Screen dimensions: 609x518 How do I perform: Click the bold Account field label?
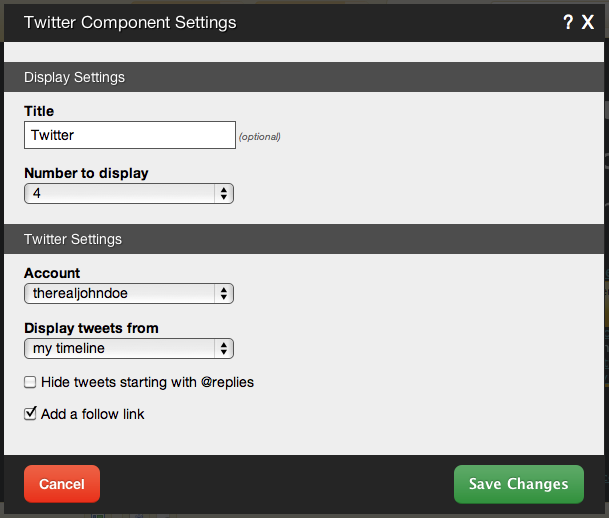(52, 273)
